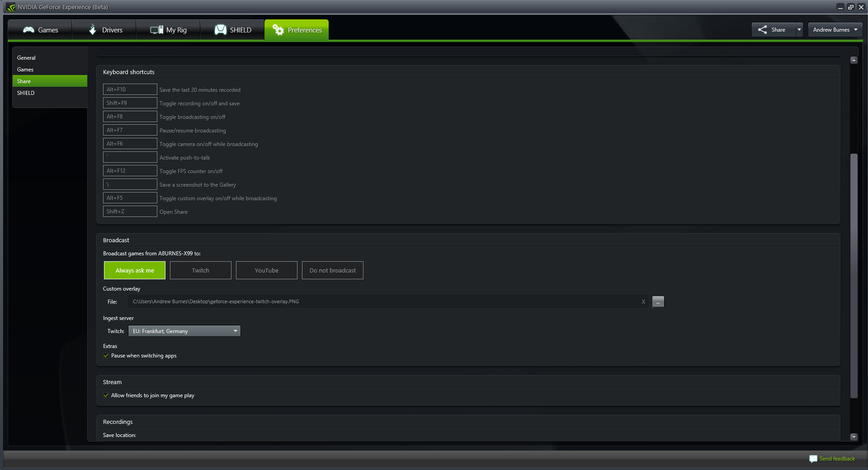
Task: Click the Drivers download arrow icon
Action: click(x=93, y=30)
